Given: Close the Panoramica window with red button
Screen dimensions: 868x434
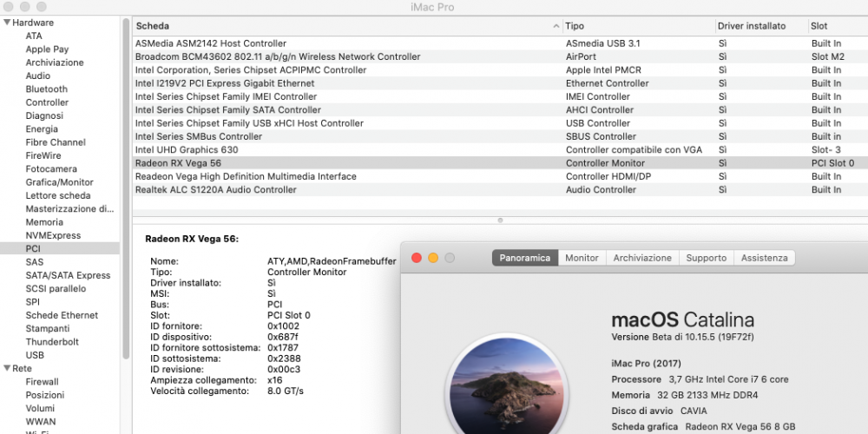Looking at the screenshot, I should click(417, 258).
